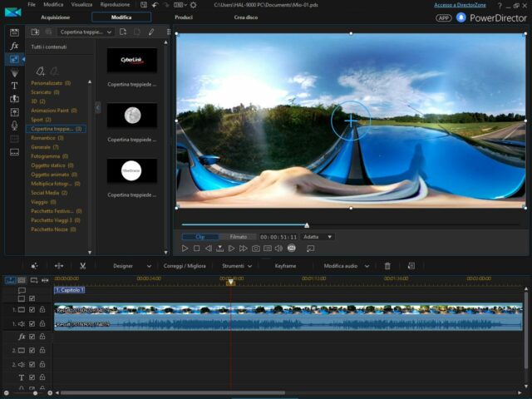Open the Title room (T icon)
The image size is (532, 399).
point(14,85)
